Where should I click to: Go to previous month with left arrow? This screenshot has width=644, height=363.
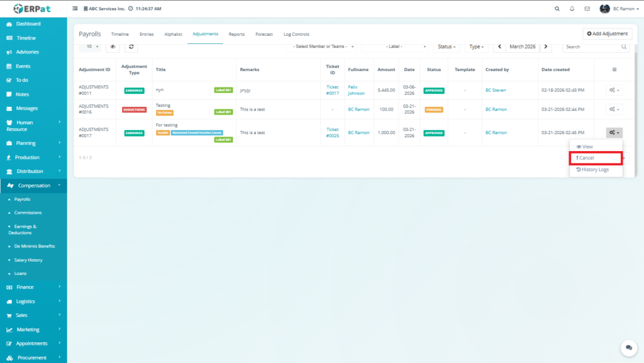pyautogui.click(x=499, y=47)
